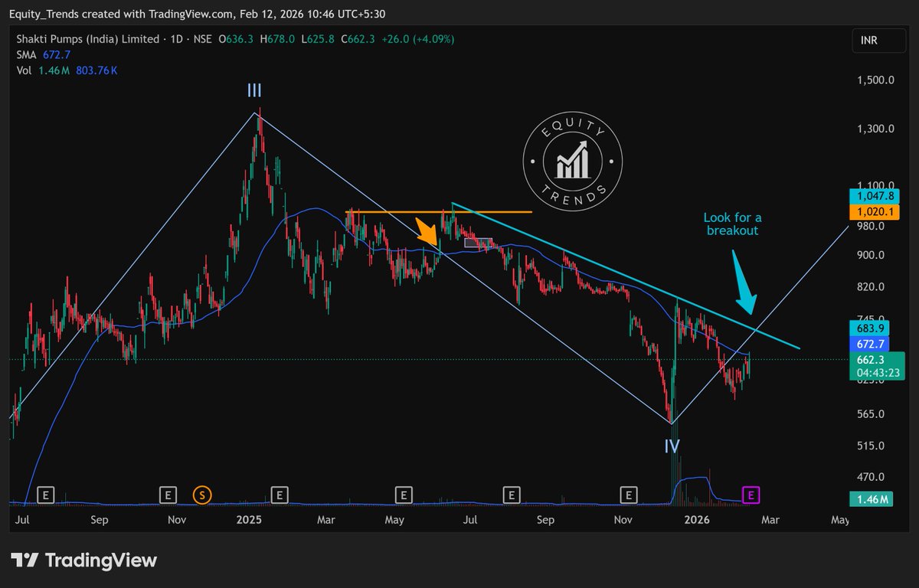Select the wave IV label at the low
This screenshot has width=919, height=588.
(672, 446)
